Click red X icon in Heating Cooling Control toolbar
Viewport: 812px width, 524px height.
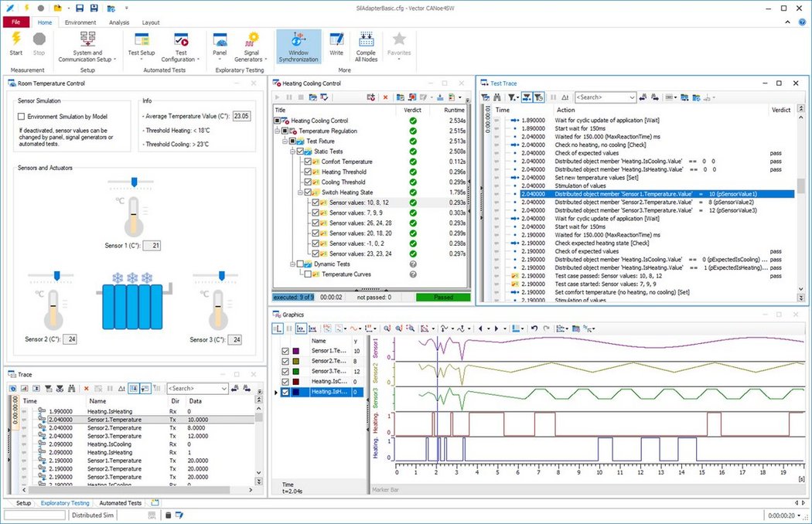pyautogui.click(x=385, y=97)
